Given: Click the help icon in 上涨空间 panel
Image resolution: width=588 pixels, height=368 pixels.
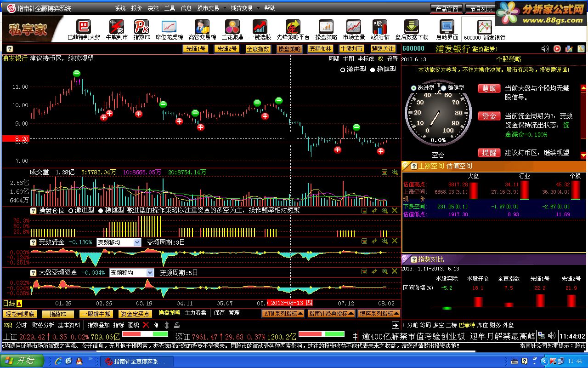Looking at the screenshot, I should pos(414,166).
